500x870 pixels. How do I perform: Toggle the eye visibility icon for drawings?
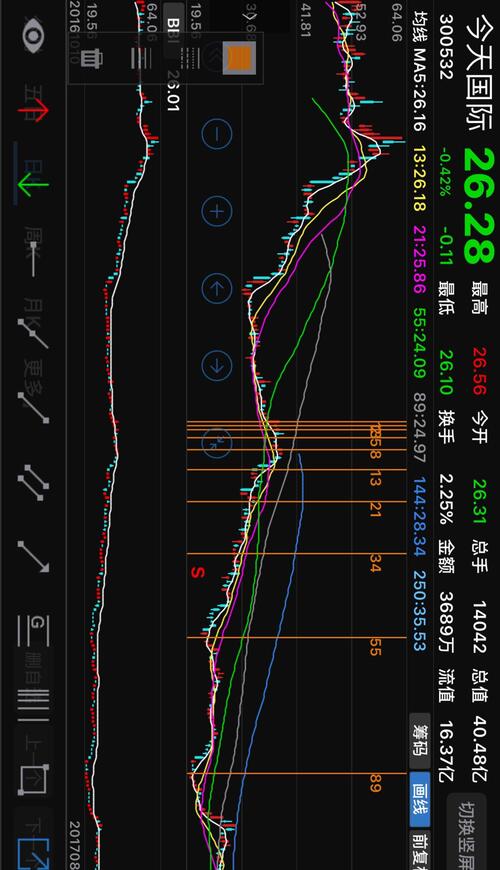[x=33, y=34]
